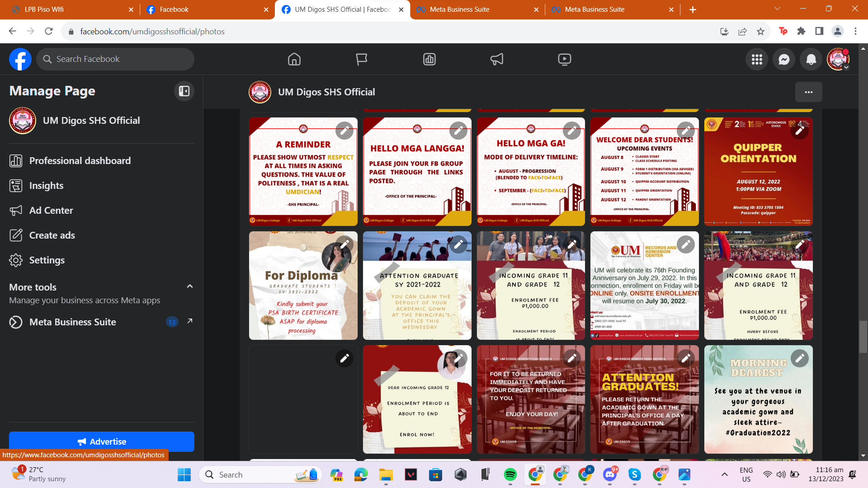
Task: Open the account profile picture menu
Action: click(838, 59)
